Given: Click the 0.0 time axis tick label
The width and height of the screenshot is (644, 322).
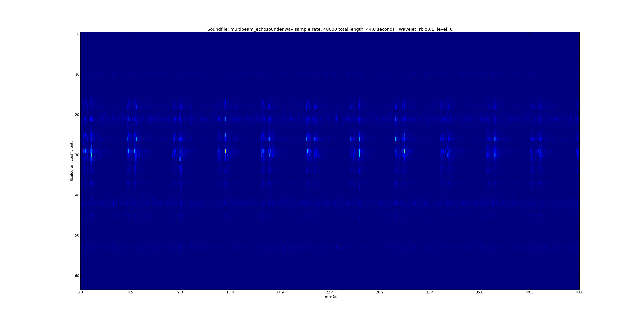Looking at the screenshot, I should coord(80,292).
